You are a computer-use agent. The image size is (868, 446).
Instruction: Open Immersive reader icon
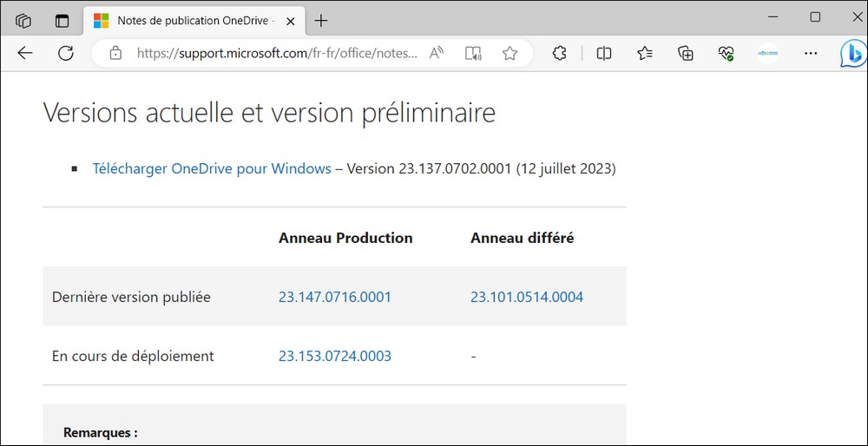(473, 53)
